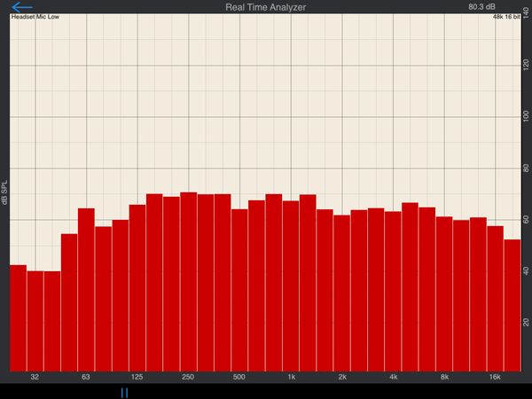Viewport: 532px width, 399px height.
Task: Select the 1k frequency label
Action: click(x=291, y=378)
